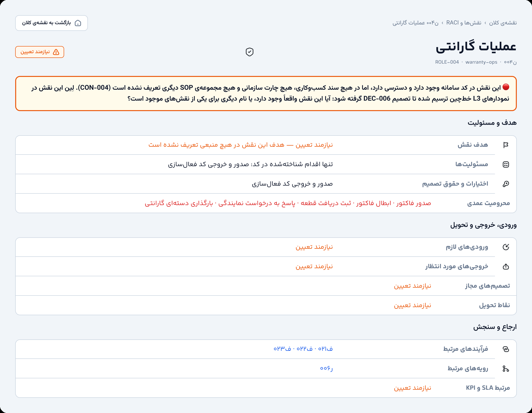Image resolution: width=532 pixels, height=413 pixels.
Task: Open the نقش‌ها و RACI breadcrumb link
Action: point(464,23)
